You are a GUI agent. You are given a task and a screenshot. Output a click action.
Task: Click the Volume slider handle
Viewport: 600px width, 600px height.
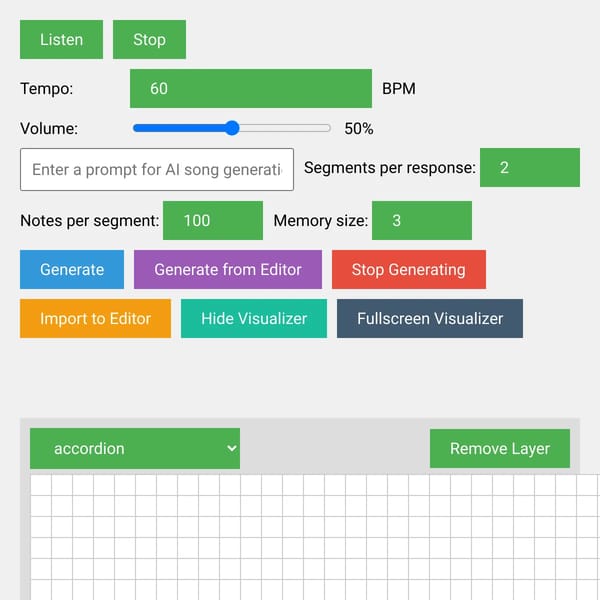point(232,128)
